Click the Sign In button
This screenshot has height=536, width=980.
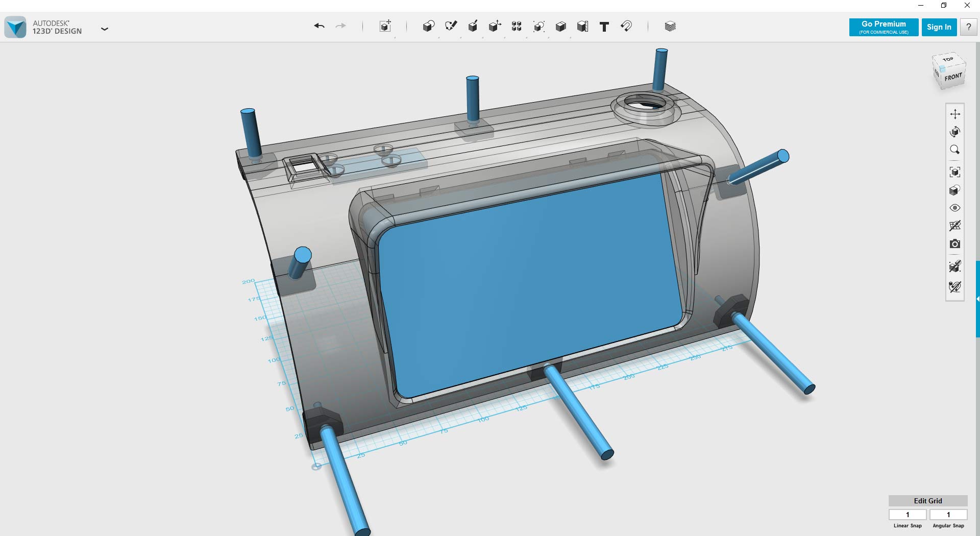939,27
